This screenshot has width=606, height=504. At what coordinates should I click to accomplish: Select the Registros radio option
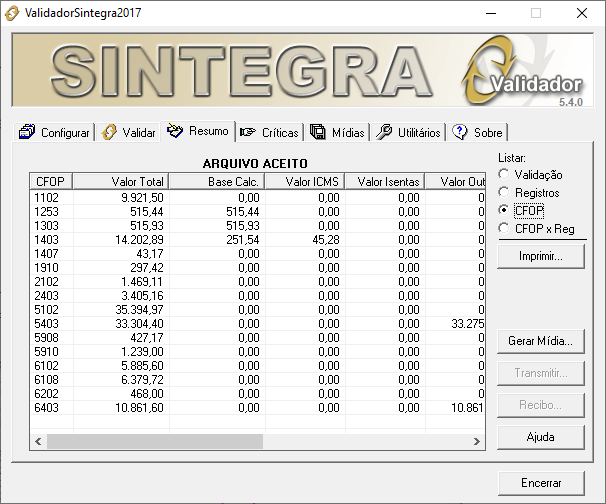pyautogui.click(x=504, y=193)
